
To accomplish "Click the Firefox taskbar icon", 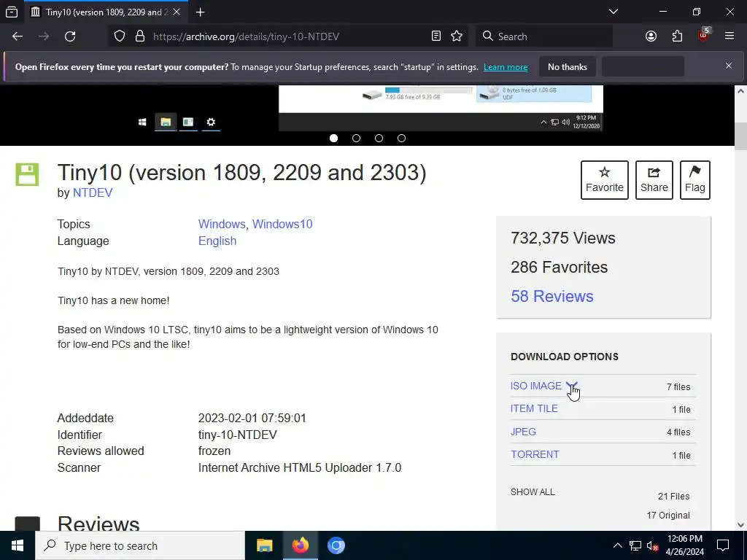I will (301, 545).
